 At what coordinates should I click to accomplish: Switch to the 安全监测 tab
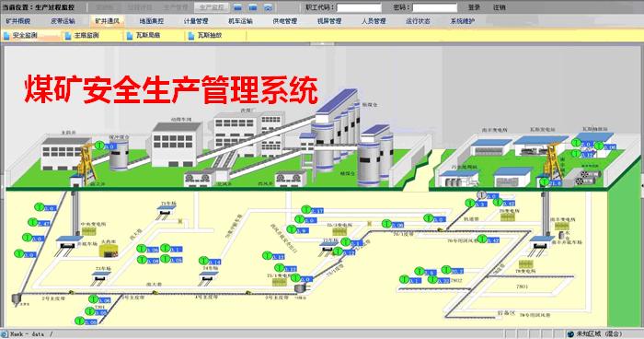coord(31,36)
